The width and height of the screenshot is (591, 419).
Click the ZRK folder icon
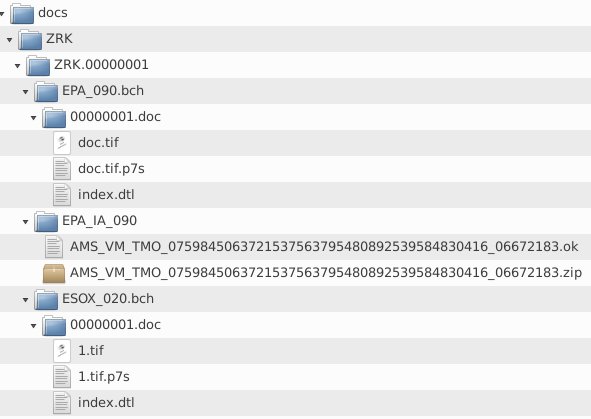30,39
